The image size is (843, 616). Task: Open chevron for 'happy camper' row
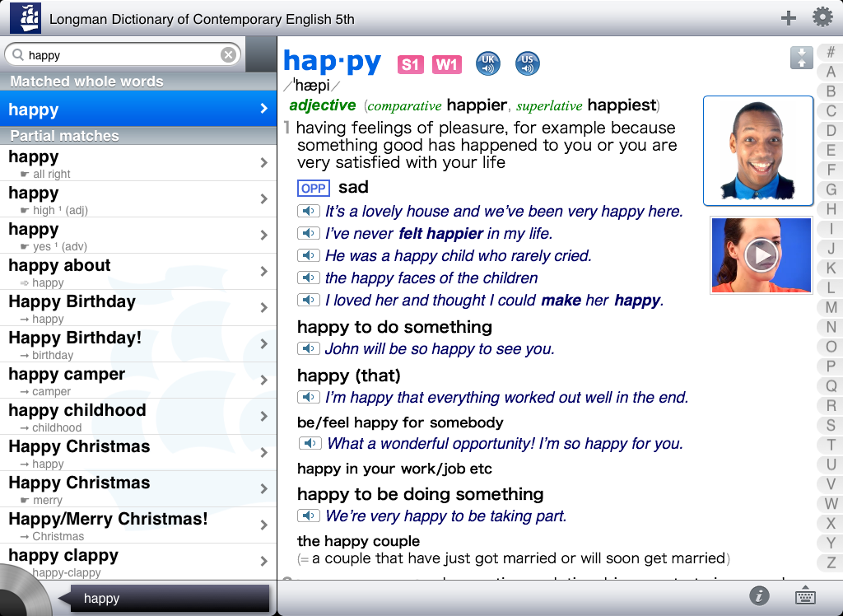[x=264, y=380]
